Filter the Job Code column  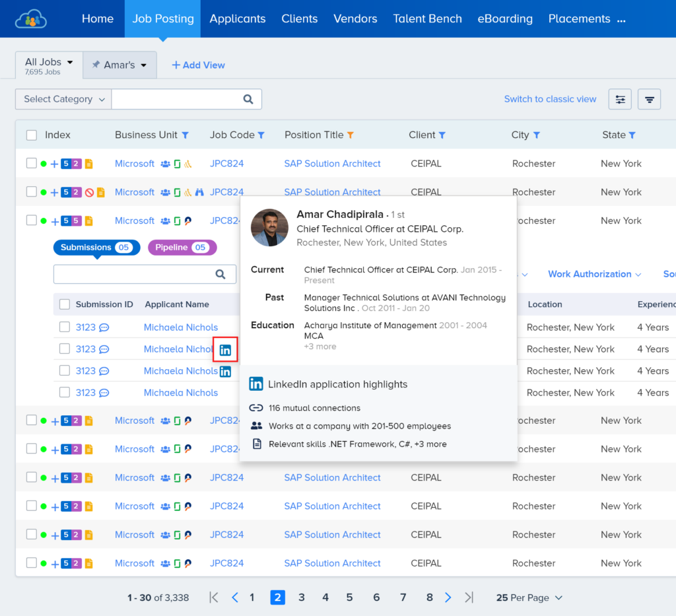pyautogui.click(x=261, y=135)
